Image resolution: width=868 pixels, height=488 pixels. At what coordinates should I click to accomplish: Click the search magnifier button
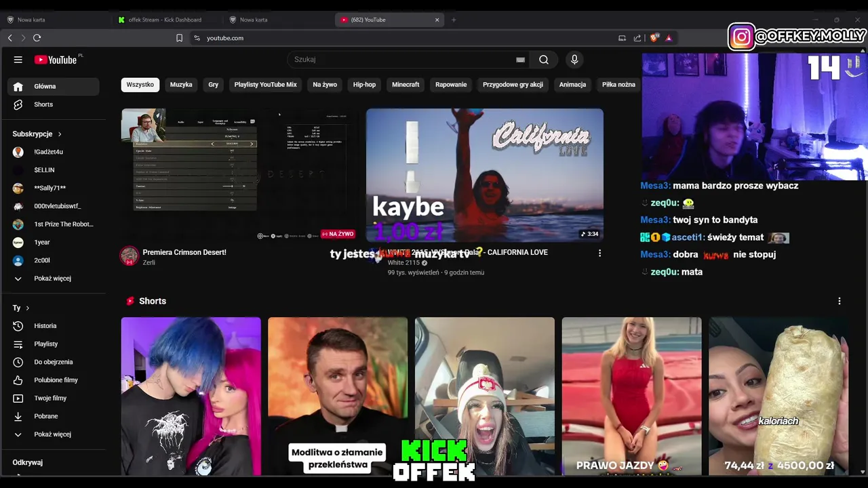click(544, 60)
